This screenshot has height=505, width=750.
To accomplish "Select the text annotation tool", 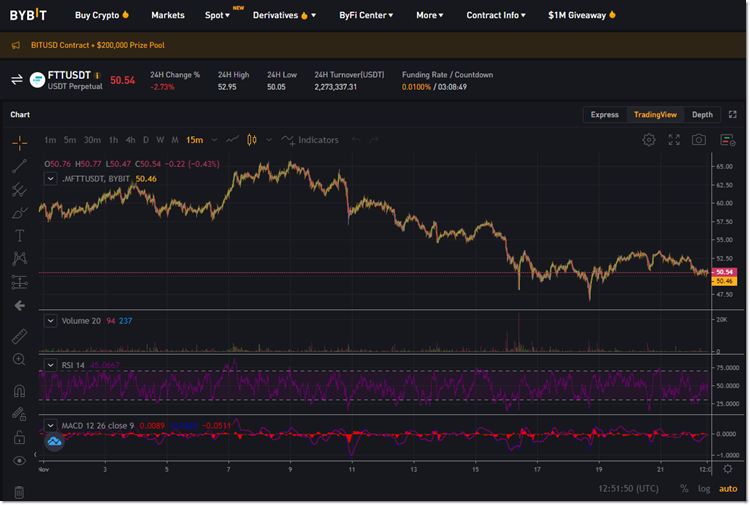I will coord(20,235).
